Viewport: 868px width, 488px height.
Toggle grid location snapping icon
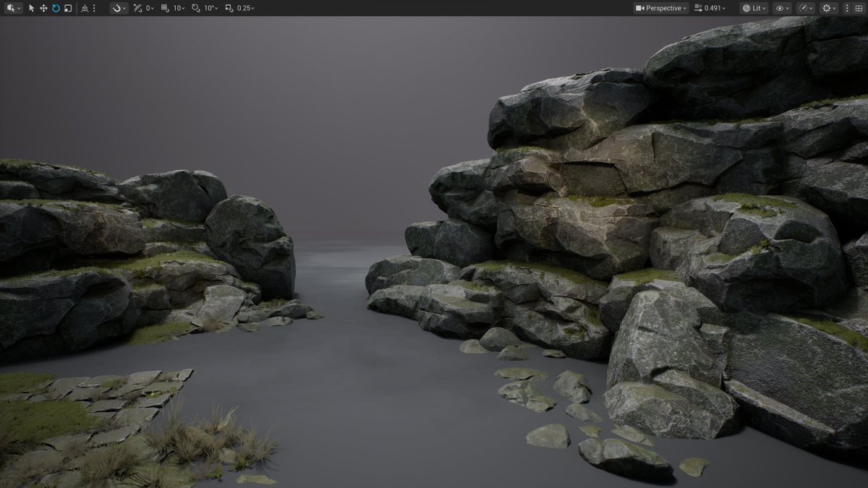[x=165, y=8]
